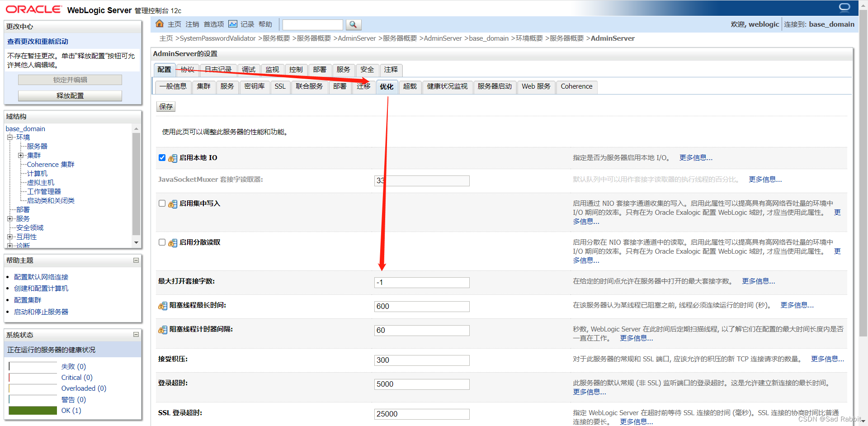
Task: Click the search magnifier icon
Action: 354,25
